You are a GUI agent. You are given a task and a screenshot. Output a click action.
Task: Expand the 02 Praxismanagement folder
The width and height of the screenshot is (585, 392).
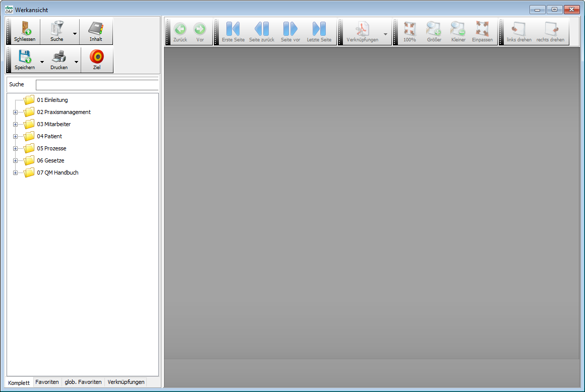[x=15, y=112]
